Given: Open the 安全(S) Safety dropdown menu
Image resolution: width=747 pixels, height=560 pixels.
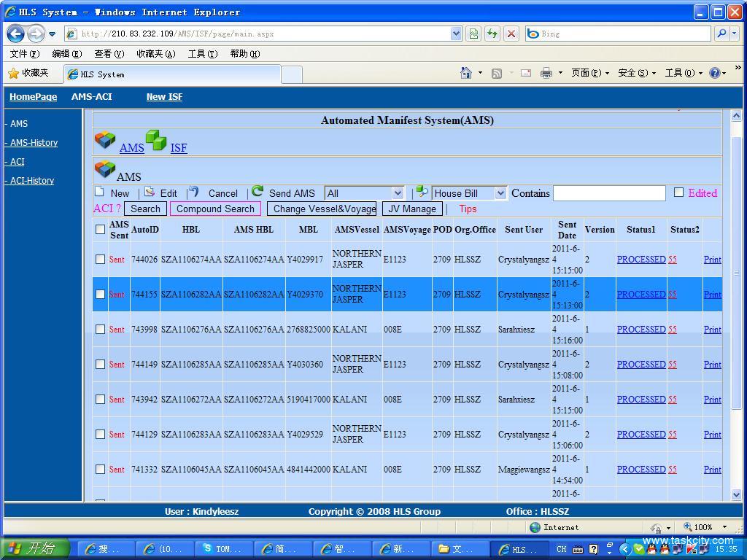Looking at the screenshot, I should pos(637,73).
